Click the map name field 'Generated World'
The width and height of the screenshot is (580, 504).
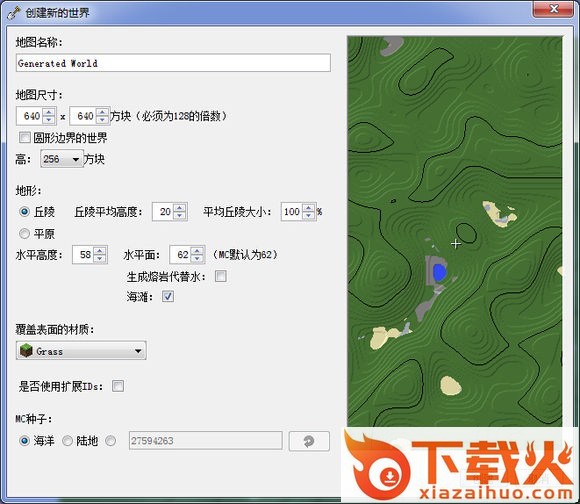[x=173, y=63]
